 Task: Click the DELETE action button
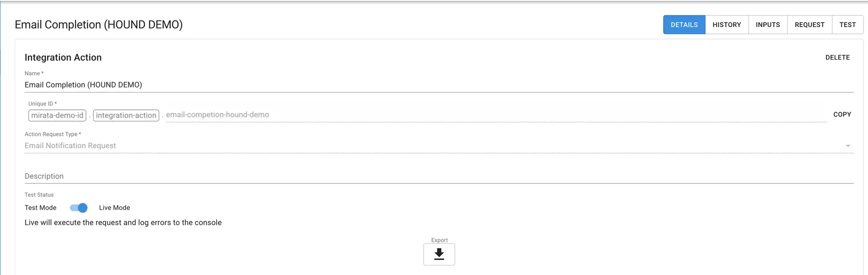837,57
